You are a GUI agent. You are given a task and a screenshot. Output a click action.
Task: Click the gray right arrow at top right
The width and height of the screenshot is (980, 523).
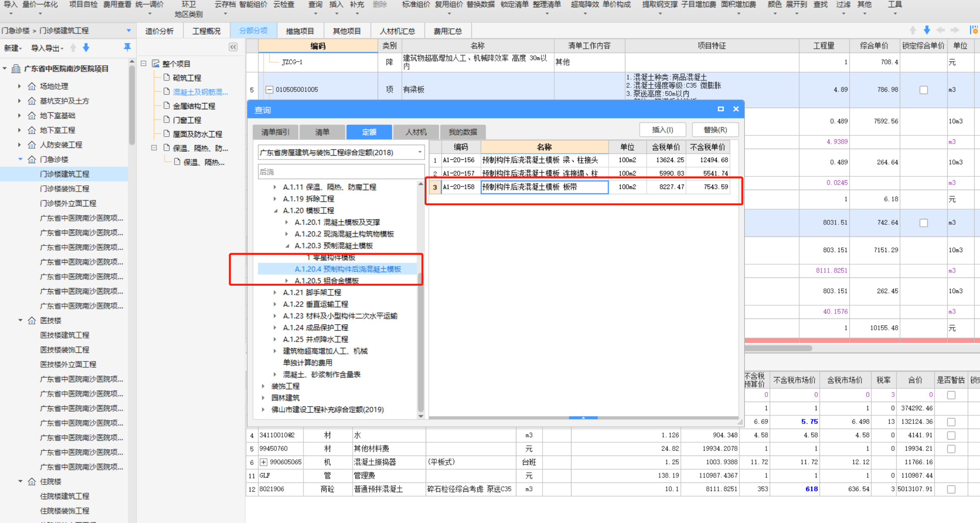[x=955, y=30]
